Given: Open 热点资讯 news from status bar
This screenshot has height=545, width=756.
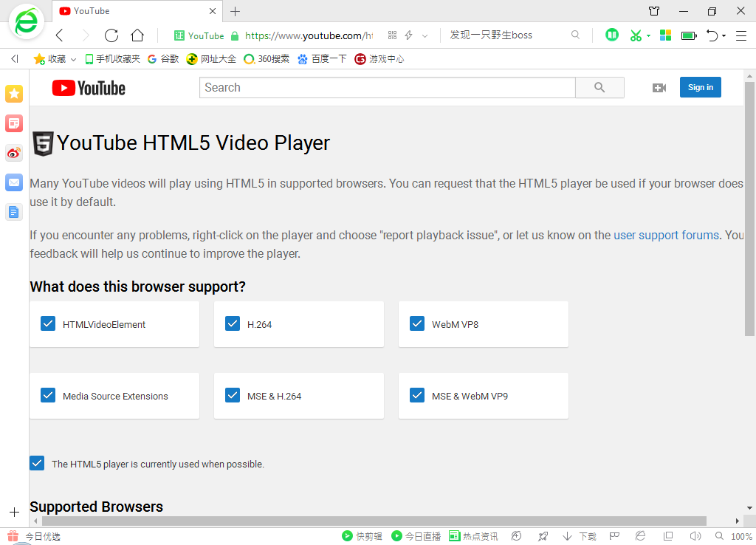Looking at the screenshot, I should (x=473, y=535).
